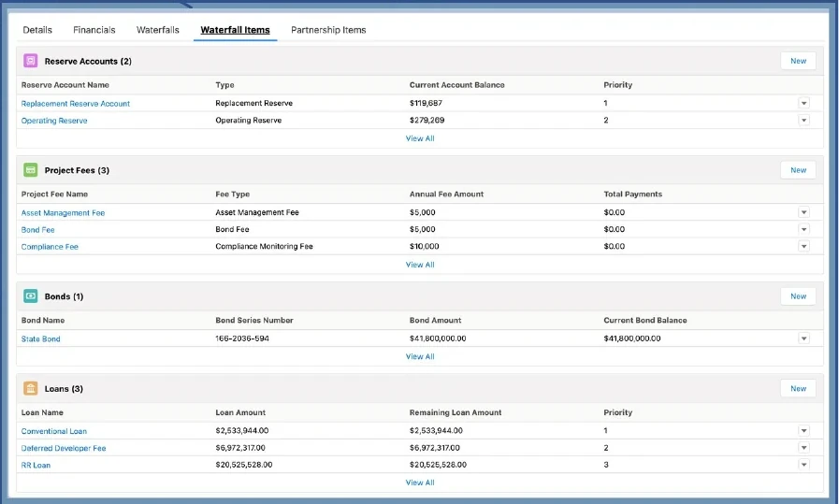Click the $10,000 annual fee amount
Viewport: 839px width, 504px height.
pos(425,247)
